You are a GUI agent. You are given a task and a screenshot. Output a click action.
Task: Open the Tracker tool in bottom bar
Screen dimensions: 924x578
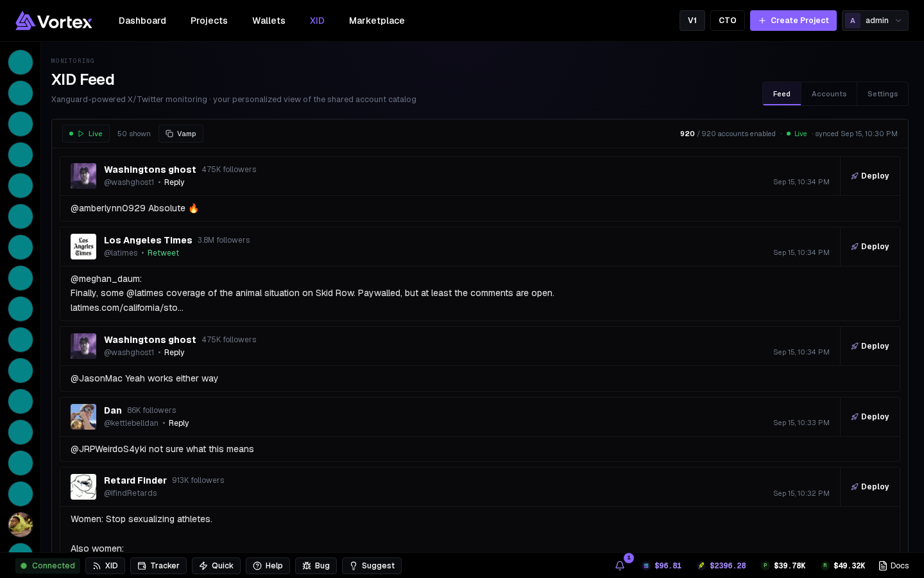pos(158,566)
